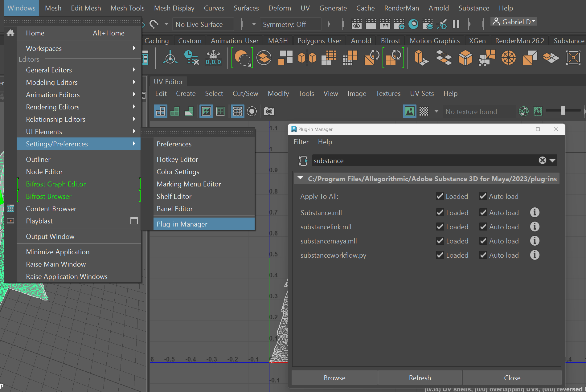
Task: Click the IPR render icon in status line
Action: click(385, 24)
